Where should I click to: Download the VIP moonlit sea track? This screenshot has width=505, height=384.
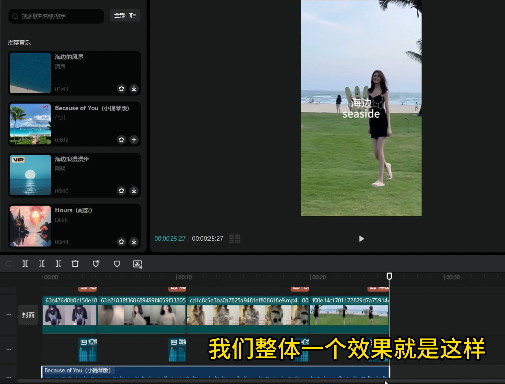[134, 191]
